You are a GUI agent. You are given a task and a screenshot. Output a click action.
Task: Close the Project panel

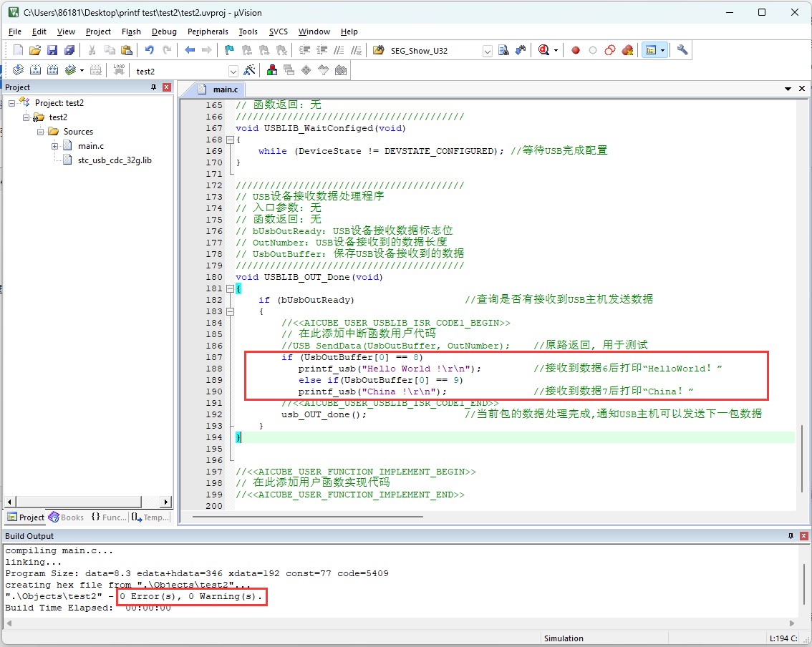tap(167, 87)
